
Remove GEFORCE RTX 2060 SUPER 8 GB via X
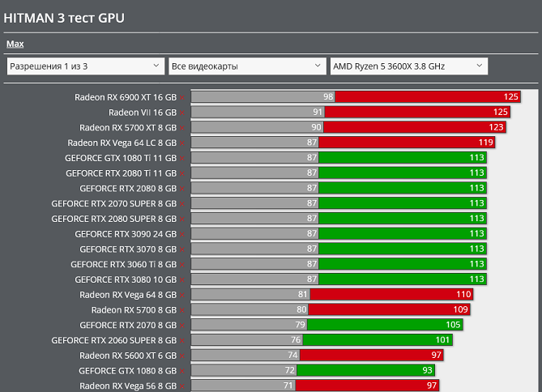tap(181, 341)
